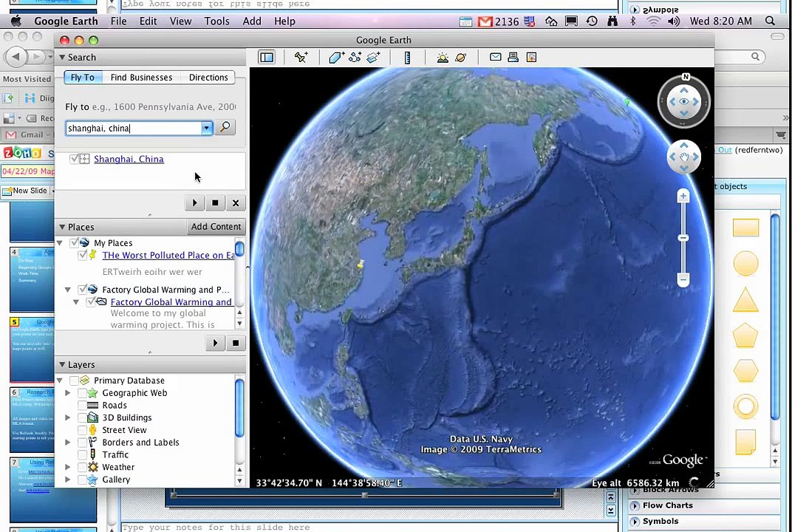Click the yellow pushpin placemark on the globe

(361, 265)
